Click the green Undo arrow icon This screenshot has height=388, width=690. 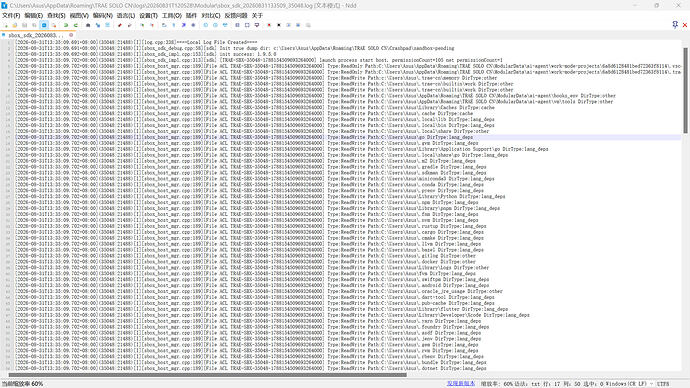(x=66, y=25)
